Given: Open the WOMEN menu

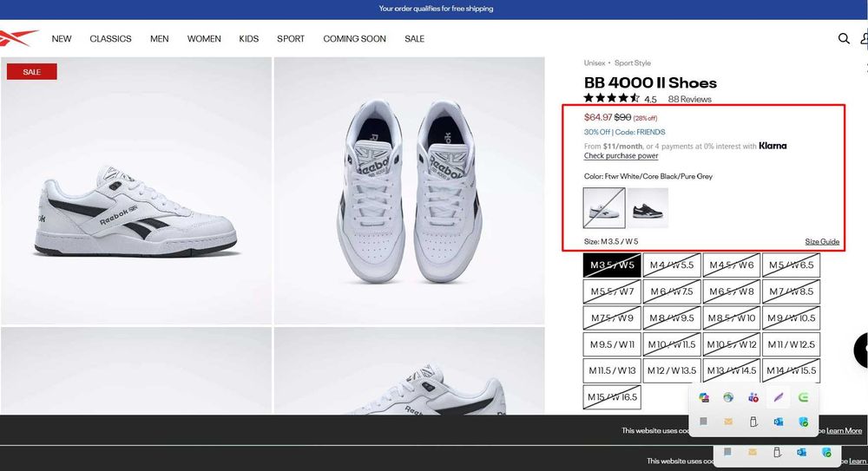Looking at the screenshot, I should (204, 39).
